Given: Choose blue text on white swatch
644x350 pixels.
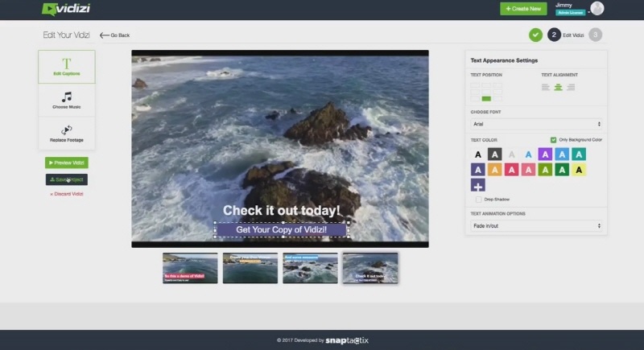Looking at the screenshot, I should (528, 154).
